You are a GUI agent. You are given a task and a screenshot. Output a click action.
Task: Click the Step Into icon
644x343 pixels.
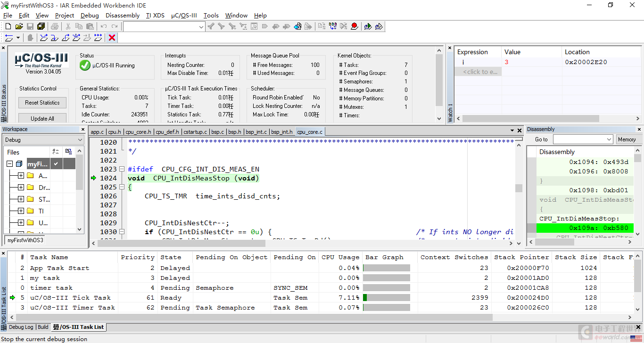tap(55, 38)
